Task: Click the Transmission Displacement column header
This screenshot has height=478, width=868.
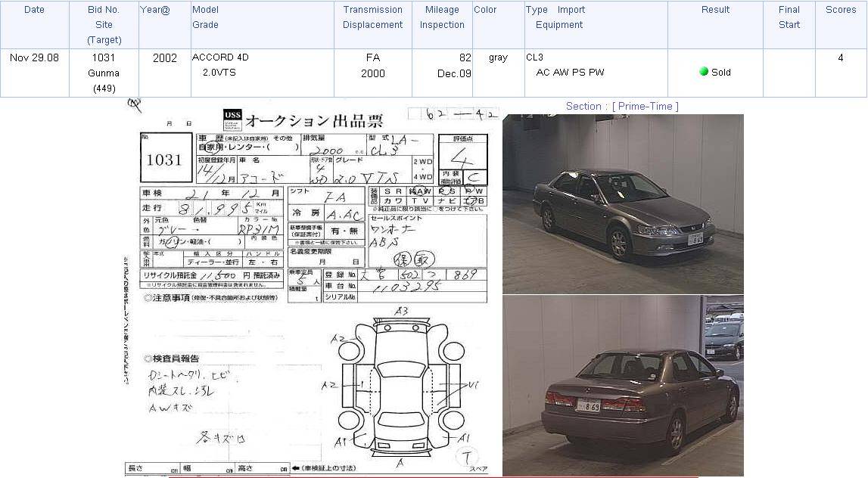Action: pyautogui.click(x=372, y=17)
